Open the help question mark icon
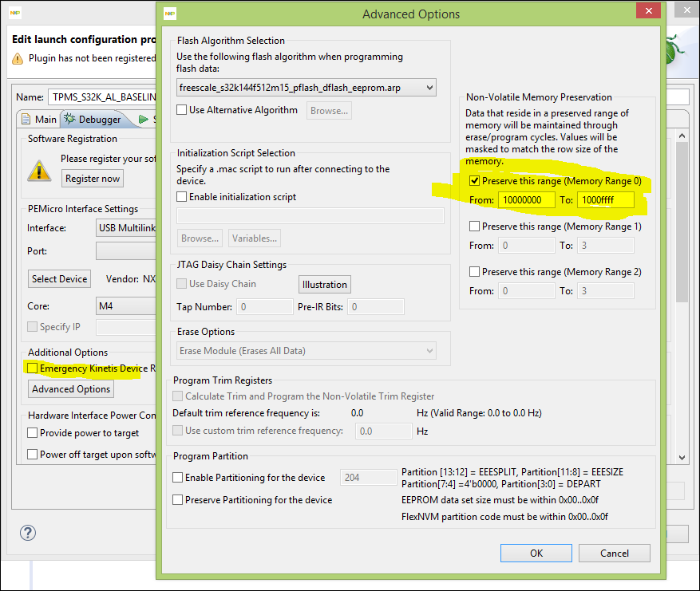 (x=28, y=533)
